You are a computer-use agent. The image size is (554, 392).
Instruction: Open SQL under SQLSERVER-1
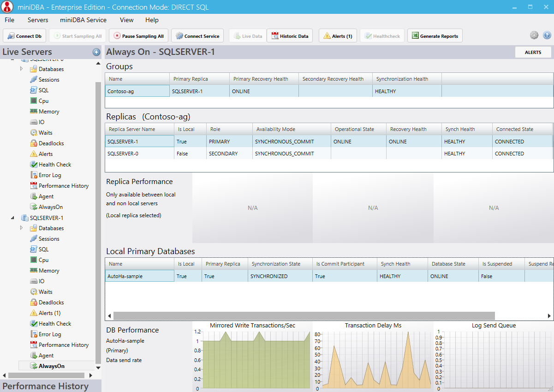click(x=39, y=249)
